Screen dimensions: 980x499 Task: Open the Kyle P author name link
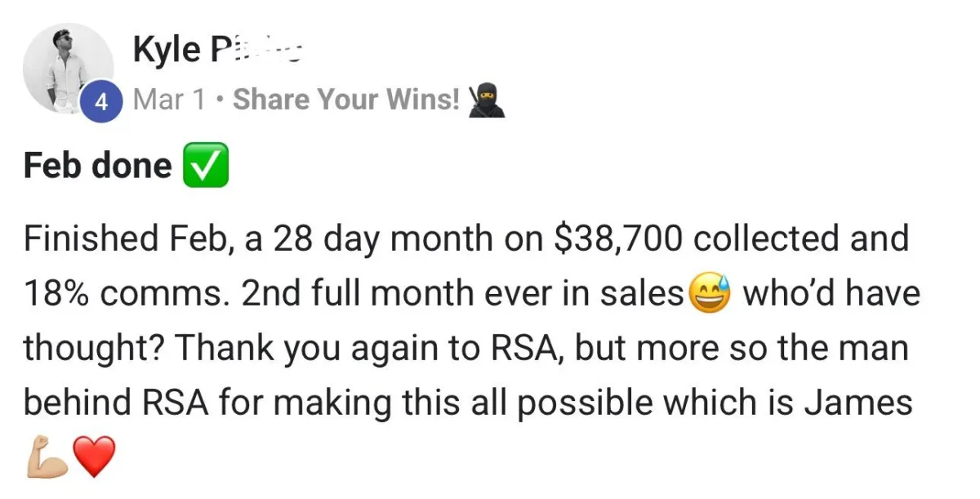[x=217, y=50]
